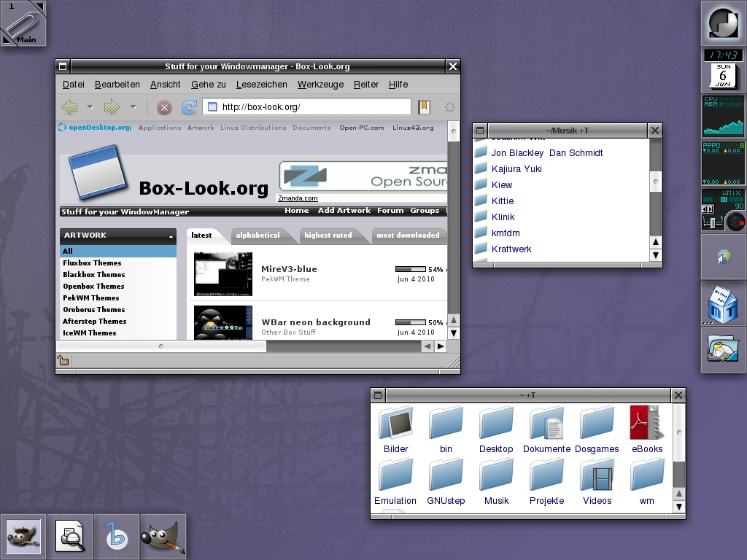
Task: Open the forward history dropdown arrow
Action: click(x=133, y=108)
